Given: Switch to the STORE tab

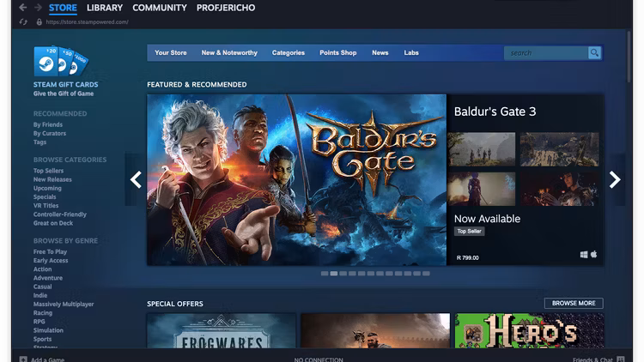Looking at the screenshot, I should (63, 8).
